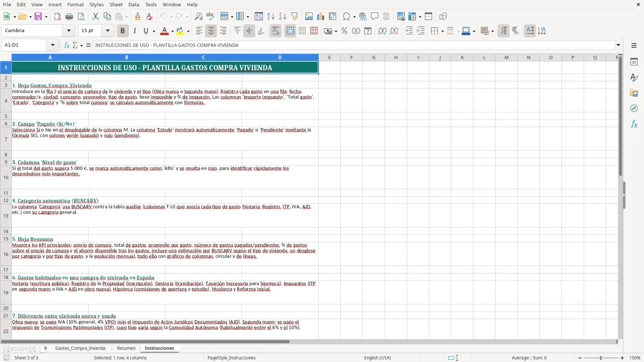The height and width of the screenshot is (362, 644).
Task: Open sidebar Properties panel
Action: click(634, 62)
